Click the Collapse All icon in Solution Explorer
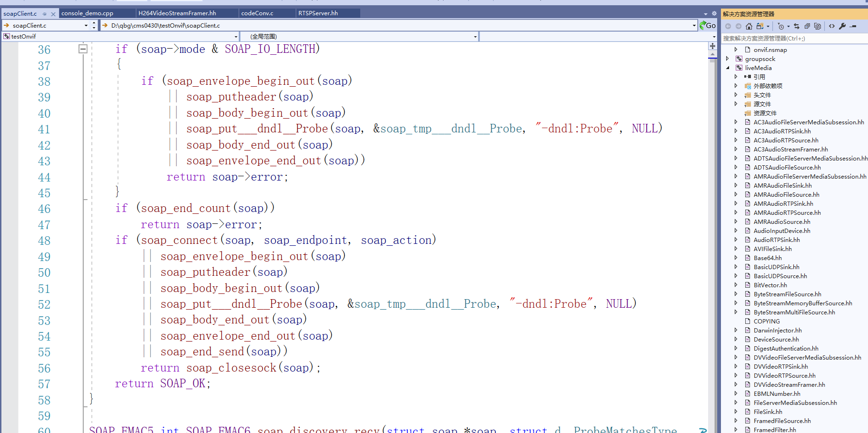868x433 pixels. [807, 26]
